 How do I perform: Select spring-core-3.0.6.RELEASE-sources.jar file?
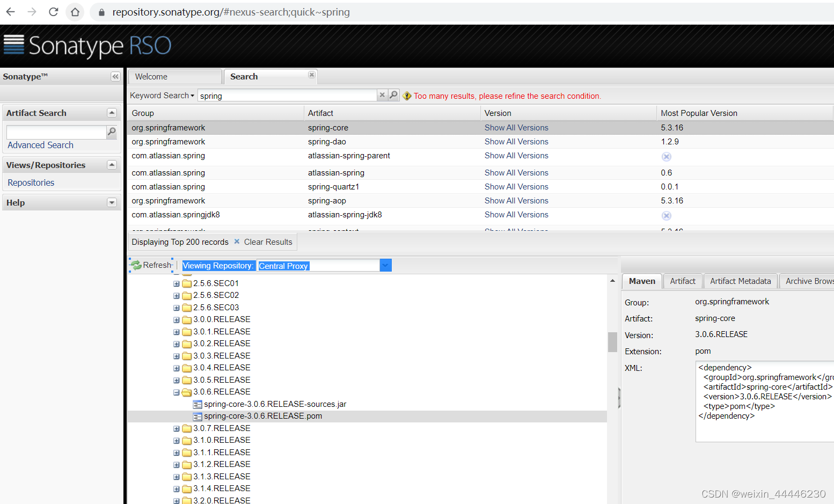(x=275, y=404)
